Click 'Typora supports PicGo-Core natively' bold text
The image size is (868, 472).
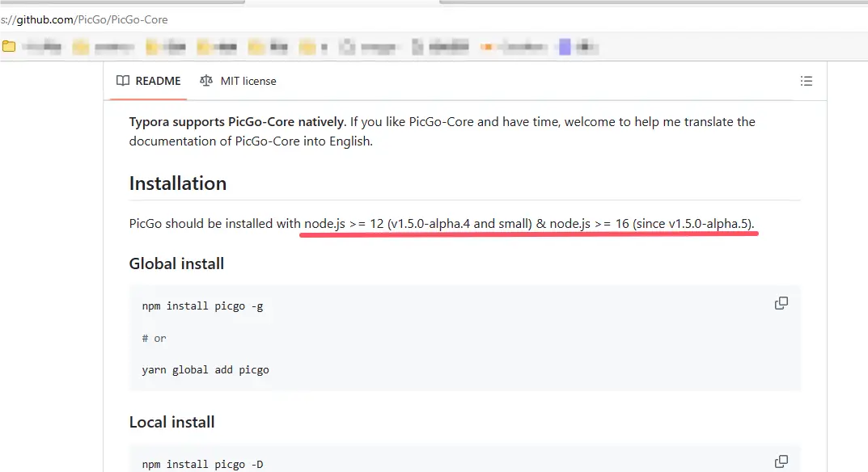point(237,122)
